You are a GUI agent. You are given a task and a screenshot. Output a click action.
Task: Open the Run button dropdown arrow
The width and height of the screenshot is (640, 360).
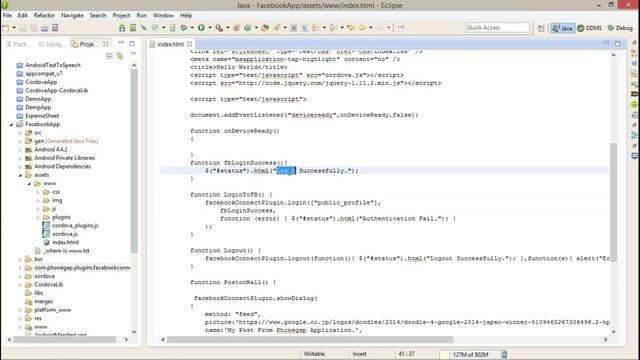tap(210, 28)
